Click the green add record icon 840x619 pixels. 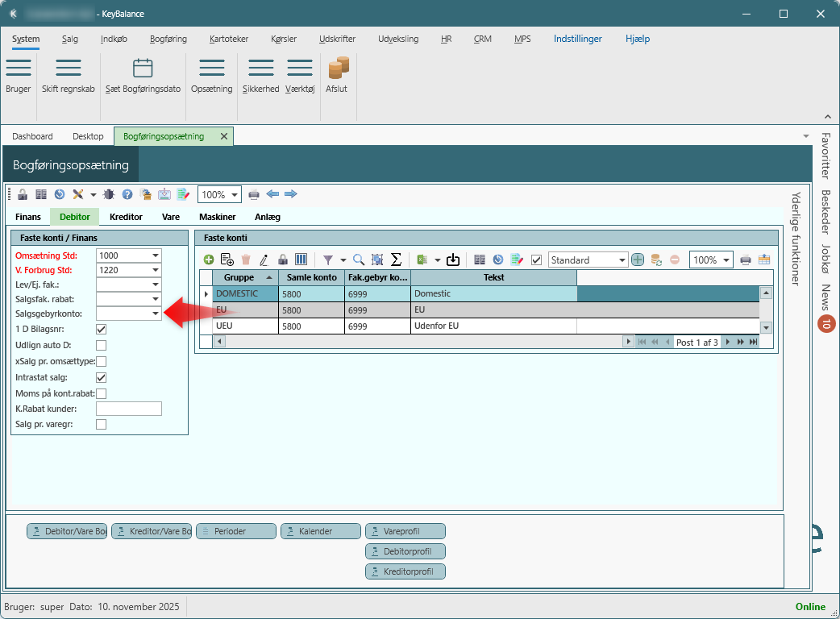(209, 260)
